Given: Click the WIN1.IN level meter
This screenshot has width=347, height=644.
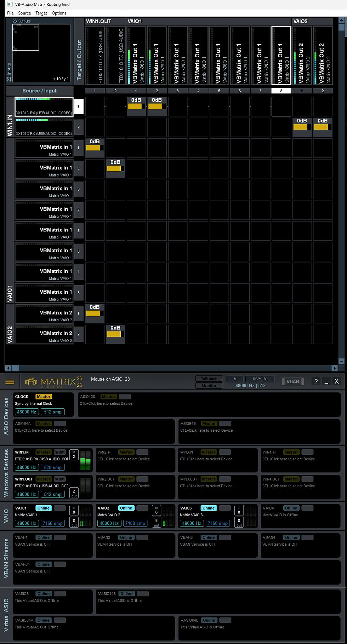Looking at the screenshot, I should coord(85,460).
